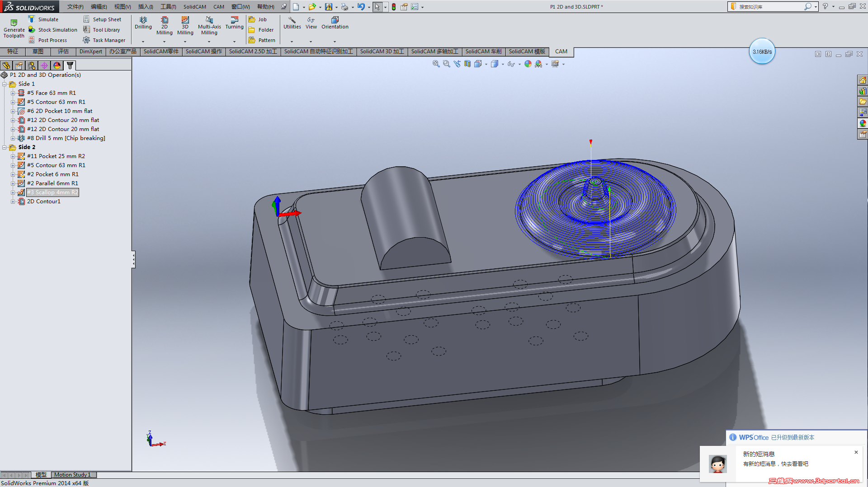Toggle Section View icon

point(467,64)
